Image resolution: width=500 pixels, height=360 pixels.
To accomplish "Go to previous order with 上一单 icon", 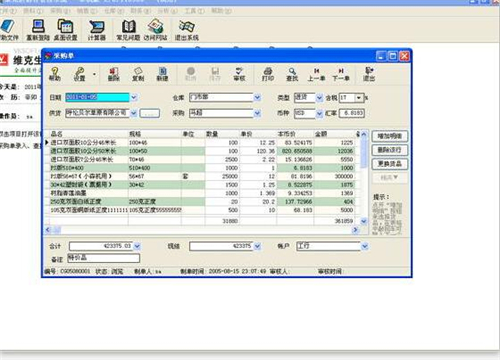I will (x=316, y=74).
